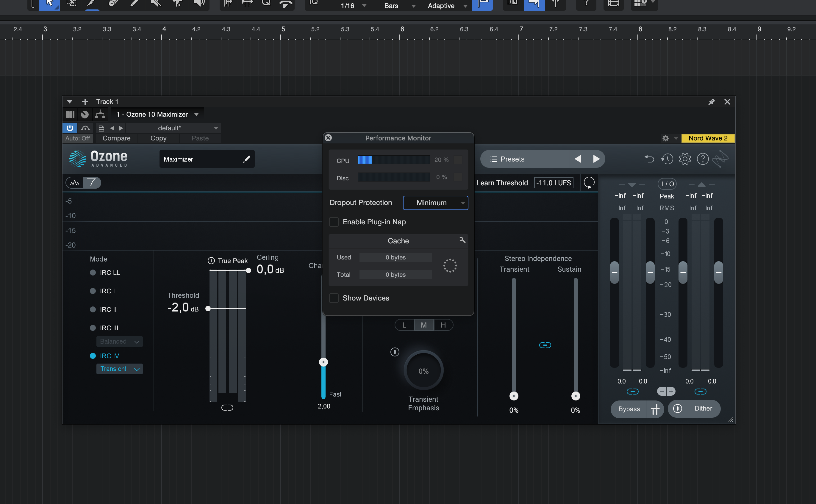Select IRC II mode radio button
This screenshot has height=504, width=816.
click(93, 309)
